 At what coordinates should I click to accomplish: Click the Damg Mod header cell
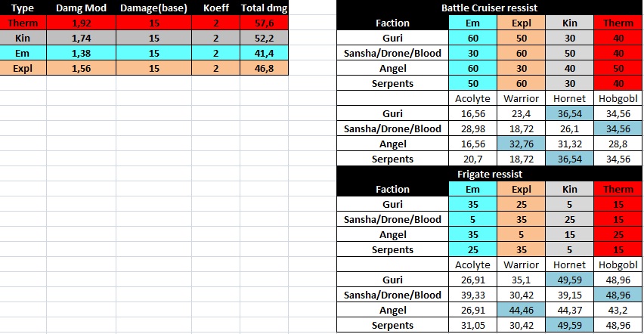tap(82, 8)
